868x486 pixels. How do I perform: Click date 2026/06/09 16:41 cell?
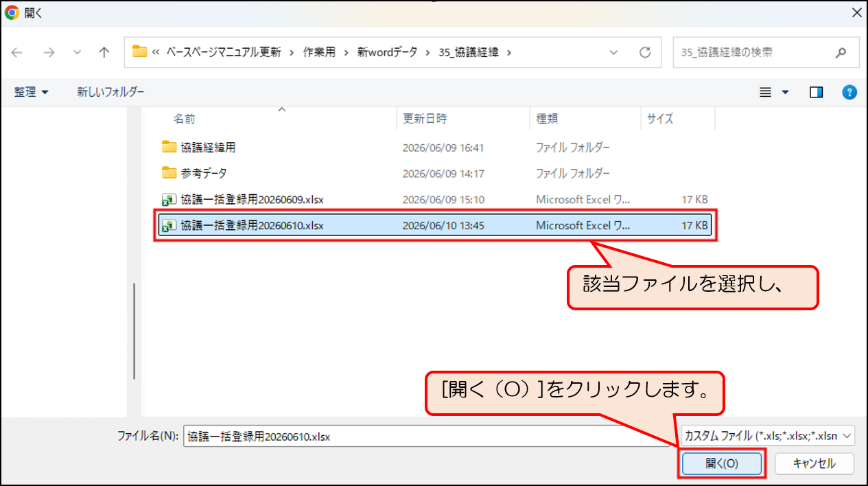(x=443, y=147)
